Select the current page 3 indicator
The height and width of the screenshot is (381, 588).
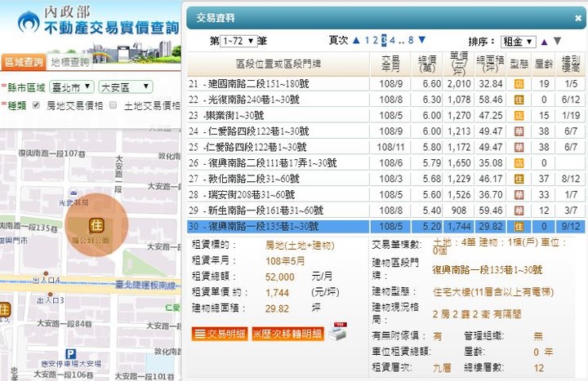click(x=384, y=40)
